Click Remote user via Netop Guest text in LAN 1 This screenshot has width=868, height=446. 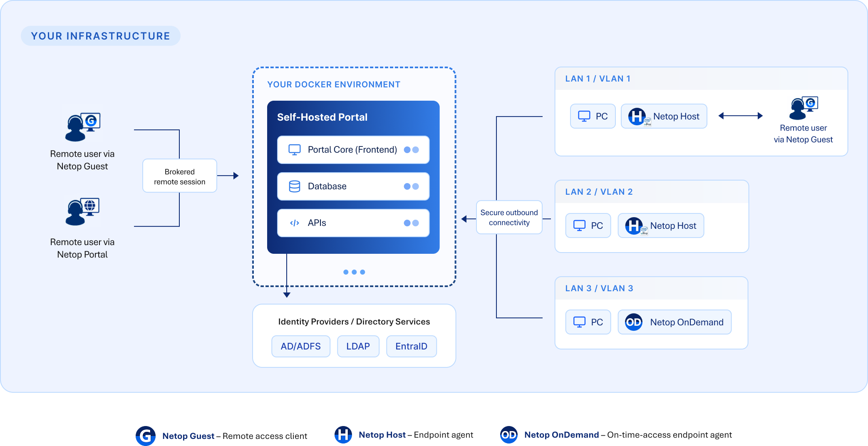tap(804, 134)
